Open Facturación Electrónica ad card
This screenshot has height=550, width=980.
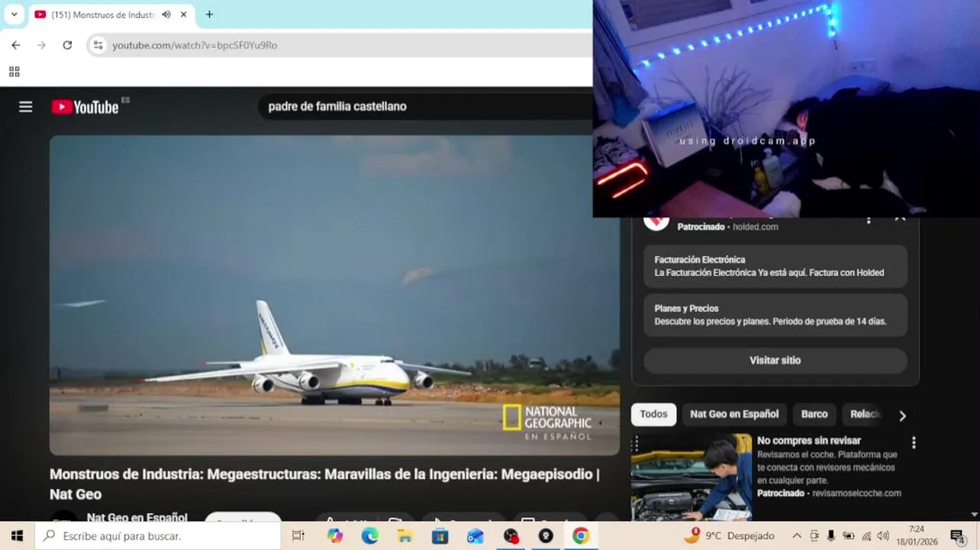(x=775, y=266)
